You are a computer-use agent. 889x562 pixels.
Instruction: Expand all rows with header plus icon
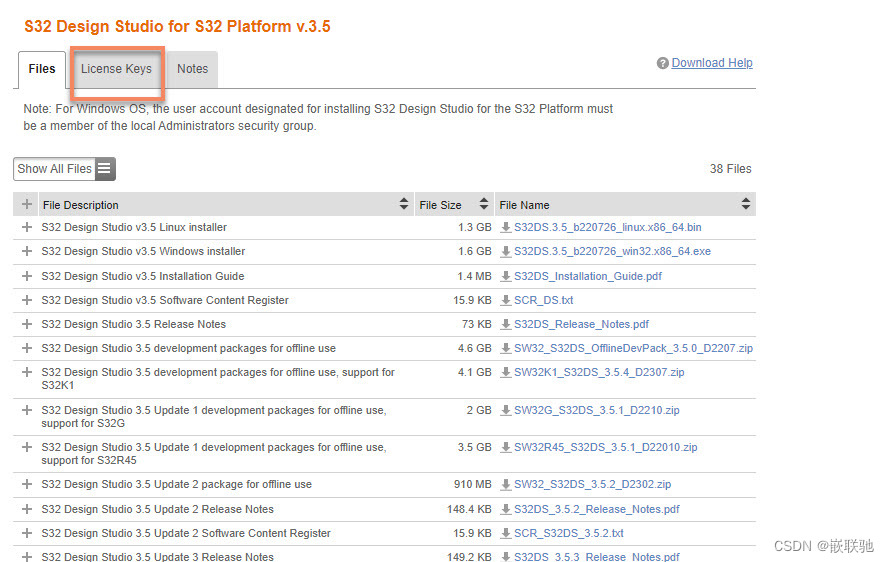click(x=27, y=204)
